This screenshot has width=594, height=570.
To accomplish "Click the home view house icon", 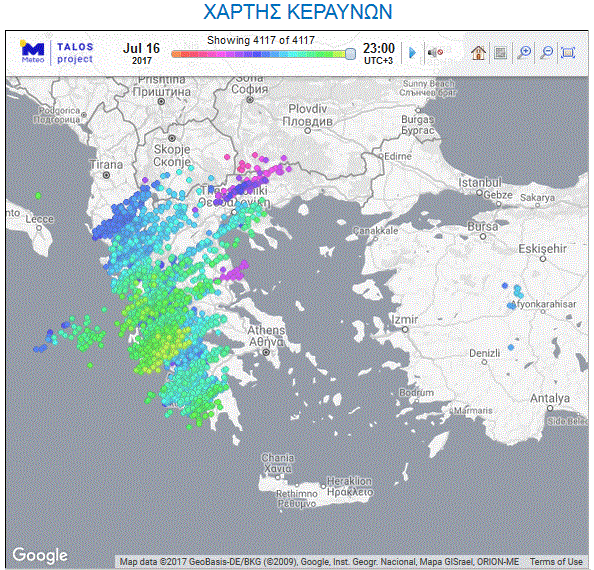I will click(478, 52).
